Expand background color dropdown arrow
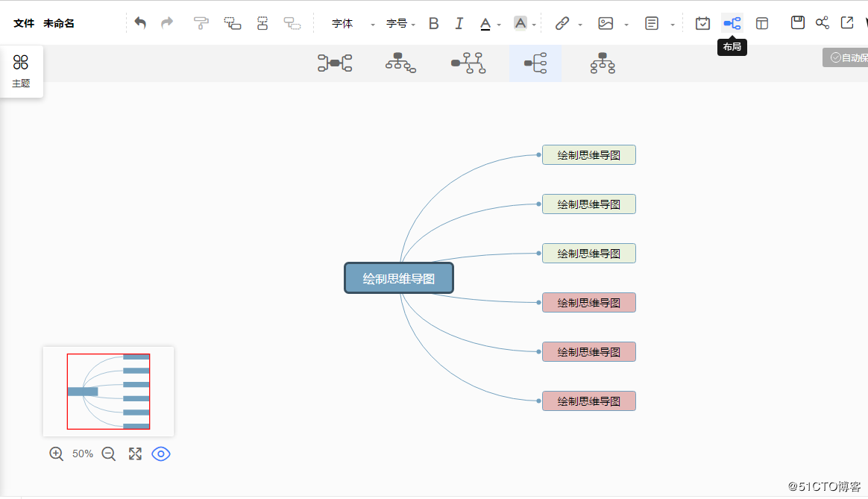868x499 pixels. (x=534, y=25)
